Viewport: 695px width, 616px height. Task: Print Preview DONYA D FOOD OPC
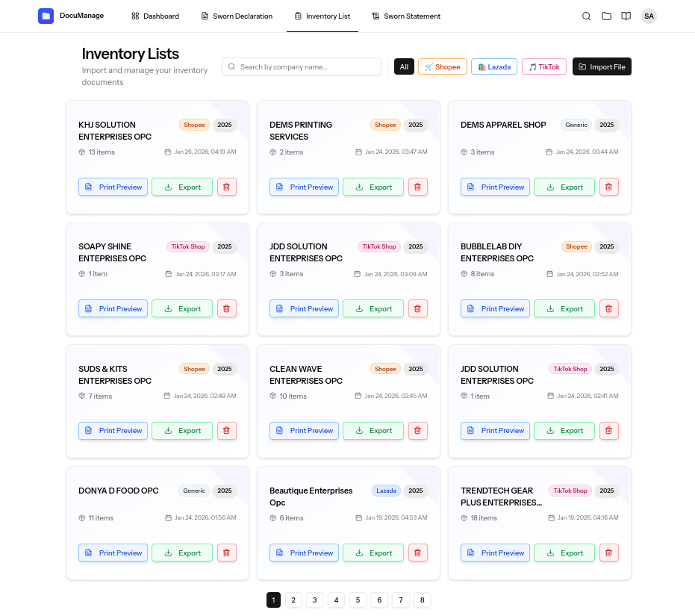click(x=113, y=553)
